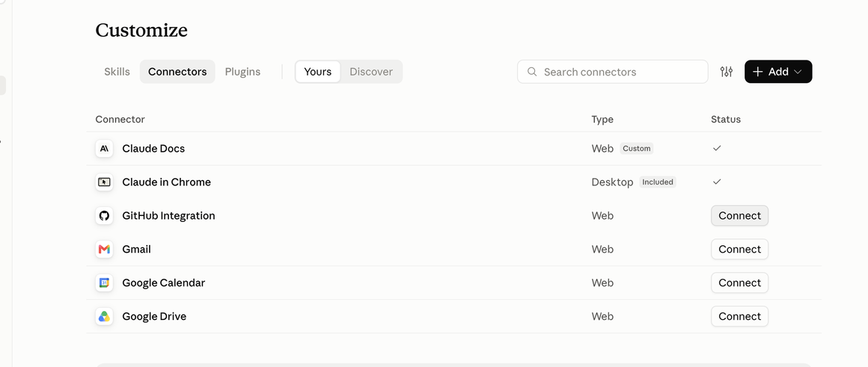Click the Custom badge on Claude Docs
This screenshot has height=367, width=868.
(x=637, y=149)
